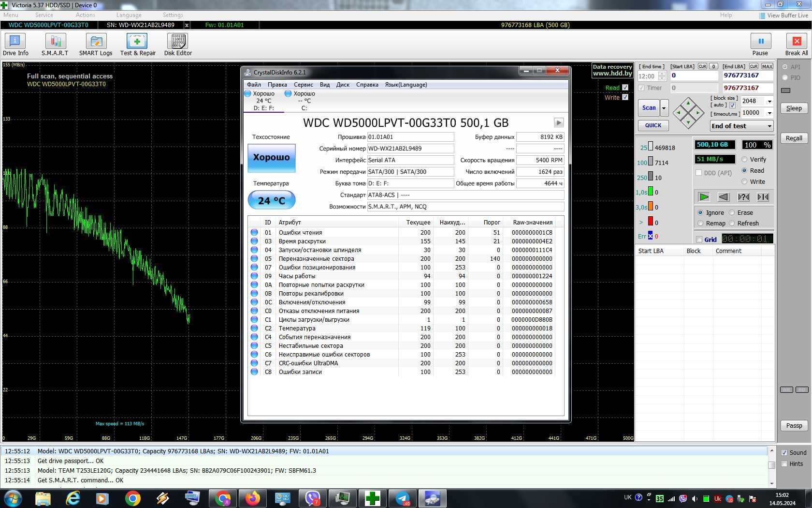The height and width of the screenshot is (508, 812).
Task: Click the reverse scan arrow button
Action: tap(724, 197)
